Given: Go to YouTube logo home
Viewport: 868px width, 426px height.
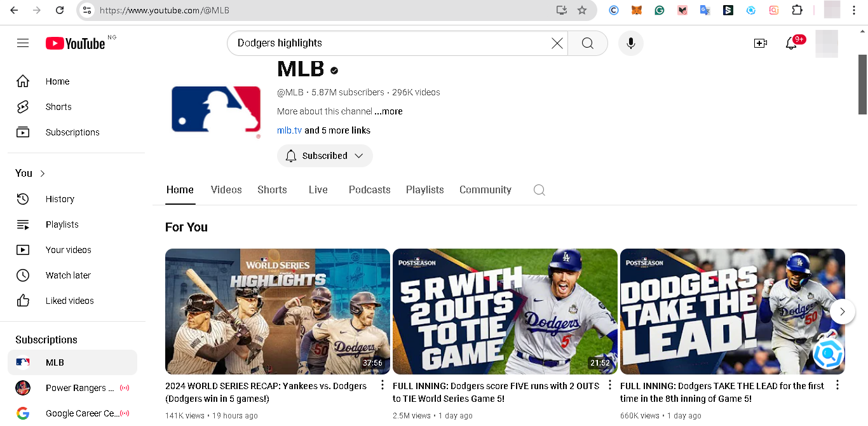Looking at the screenshot, I should [76, 43].
